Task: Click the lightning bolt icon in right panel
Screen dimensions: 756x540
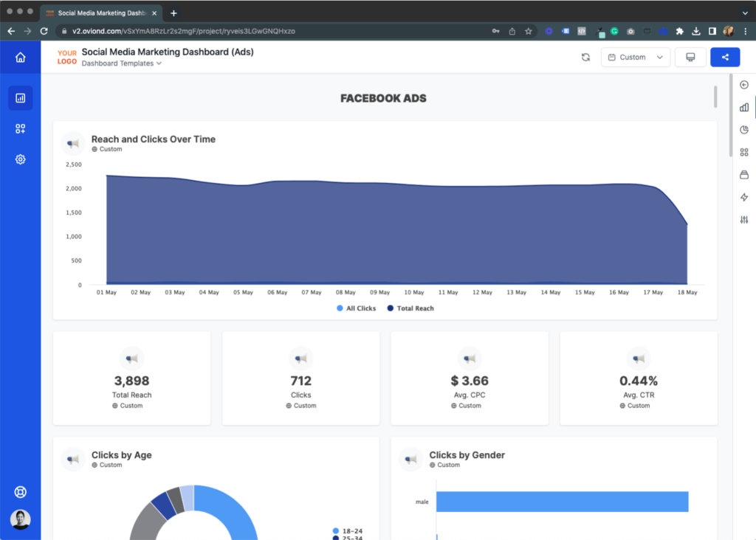Action: tap(744, 197)
